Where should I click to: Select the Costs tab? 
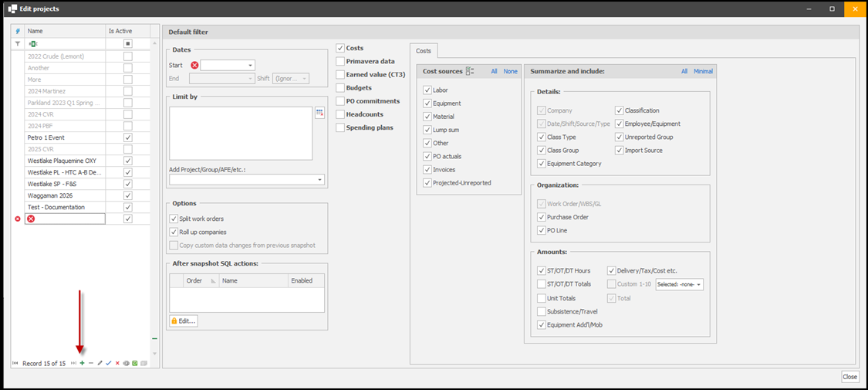coord(424,50)
